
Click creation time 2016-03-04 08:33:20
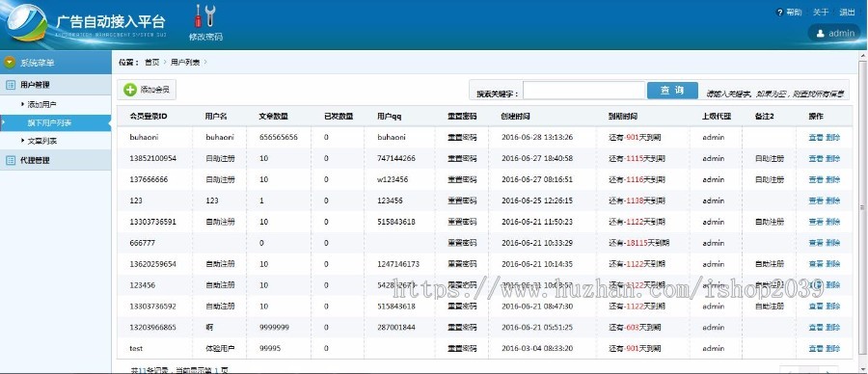coord(537,349)
